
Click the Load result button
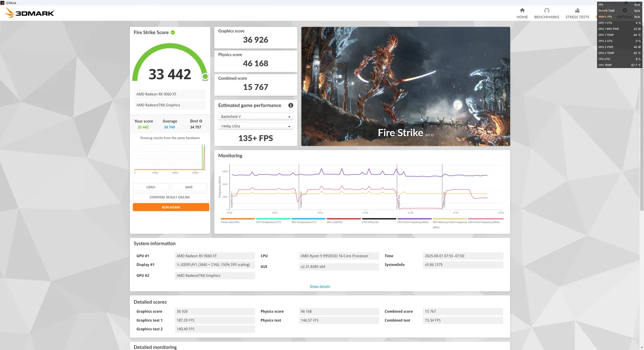(151, 187)
